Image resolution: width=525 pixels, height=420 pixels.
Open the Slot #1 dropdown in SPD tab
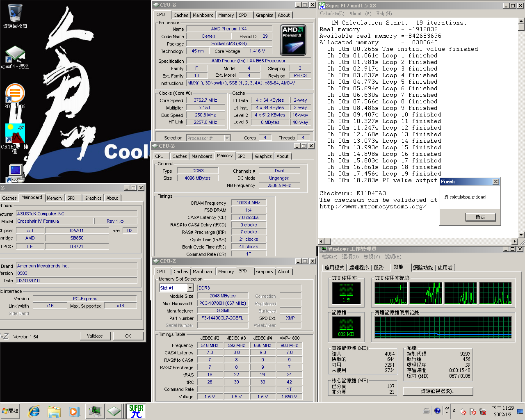pos(190,288)
